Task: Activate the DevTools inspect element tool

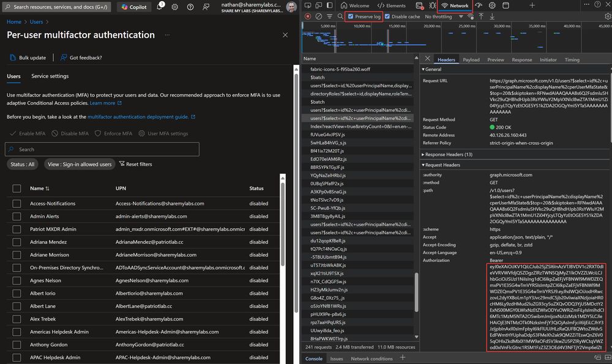Action: click(308, 6)
